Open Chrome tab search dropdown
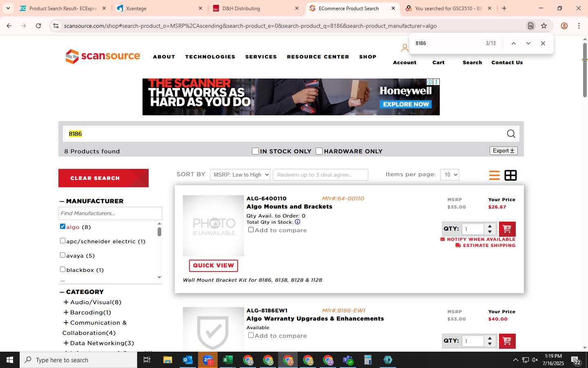 pos(8,8)
